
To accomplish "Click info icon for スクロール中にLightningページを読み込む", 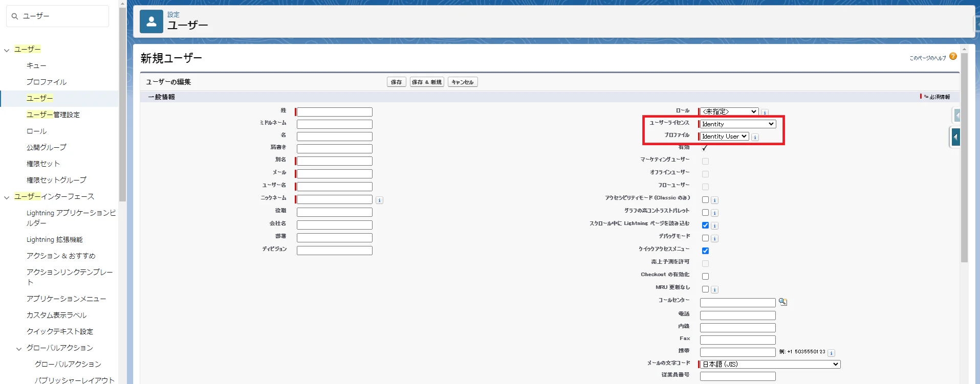I will 714,225.
